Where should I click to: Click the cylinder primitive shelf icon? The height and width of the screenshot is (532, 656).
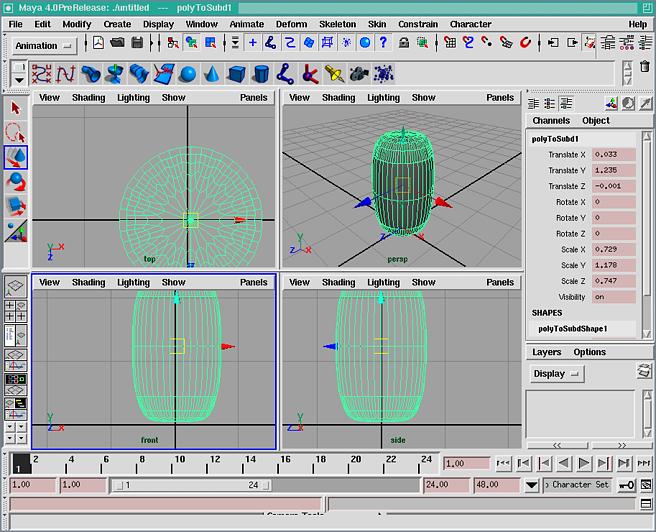click(260, 74)
